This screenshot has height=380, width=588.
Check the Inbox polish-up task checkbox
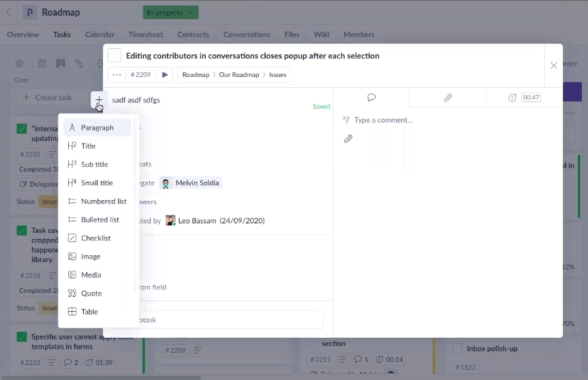pos(457,349)
